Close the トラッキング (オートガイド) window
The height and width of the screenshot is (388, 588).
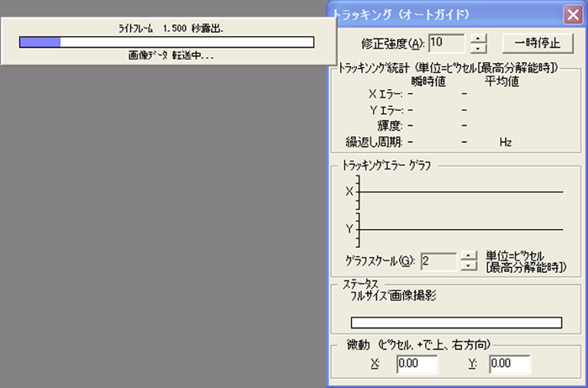(573, 14)
